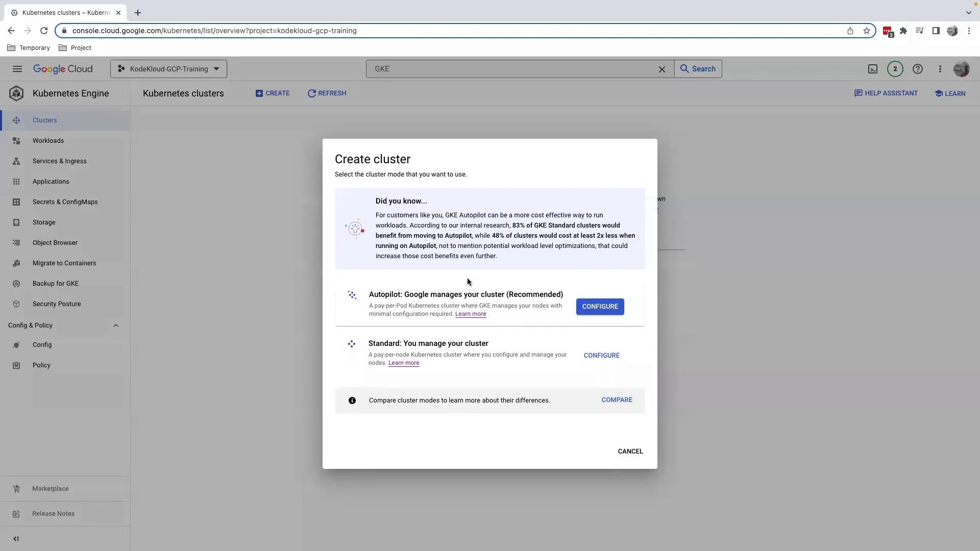Image resolution: width=980 pixels, height=551 pixels.
Task: Configure the Autopilot cluster mode
Action: pyautogui.click(x=600, y=307)
